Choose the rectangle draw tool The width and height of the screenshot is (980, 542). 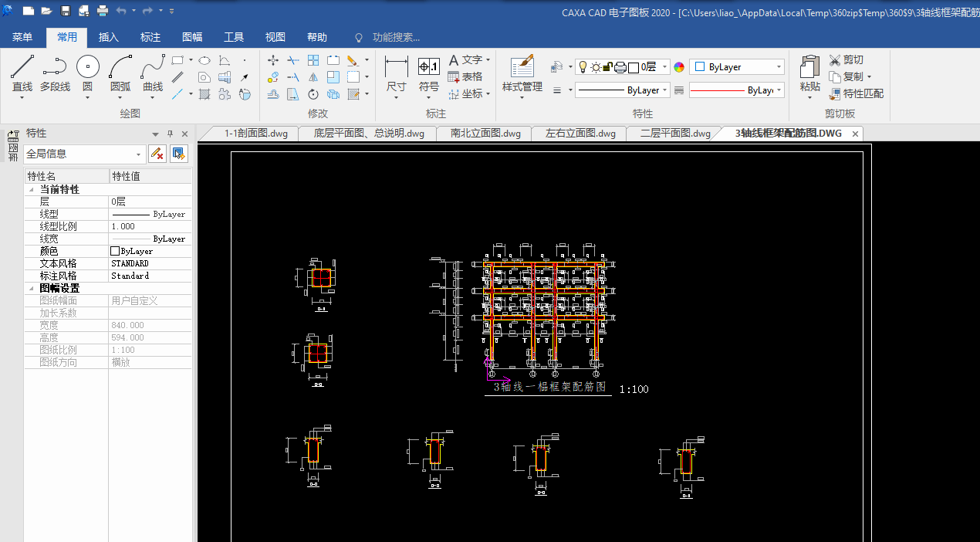177,59
